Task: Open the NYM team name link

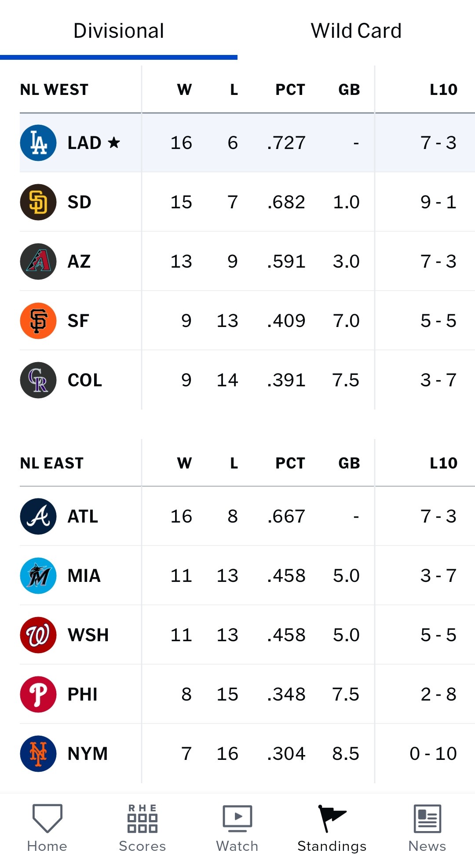Action: pyautogui.click(x=88, y=754)
